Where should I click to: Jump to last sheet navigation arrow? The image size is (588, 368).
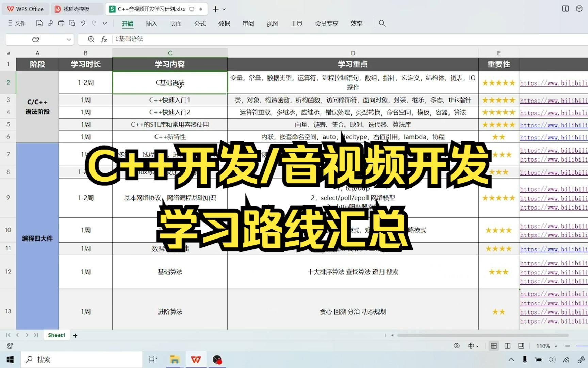point(36,335)
